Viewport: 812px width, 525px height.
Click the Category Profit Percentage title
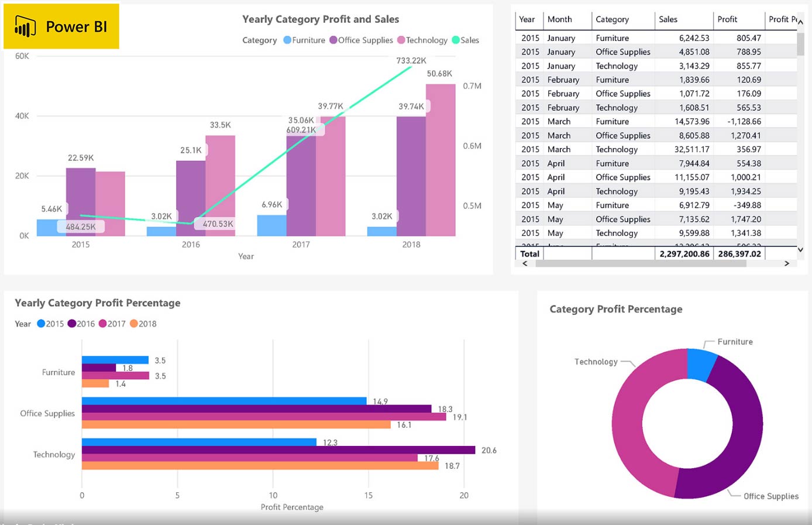(616, 309)
